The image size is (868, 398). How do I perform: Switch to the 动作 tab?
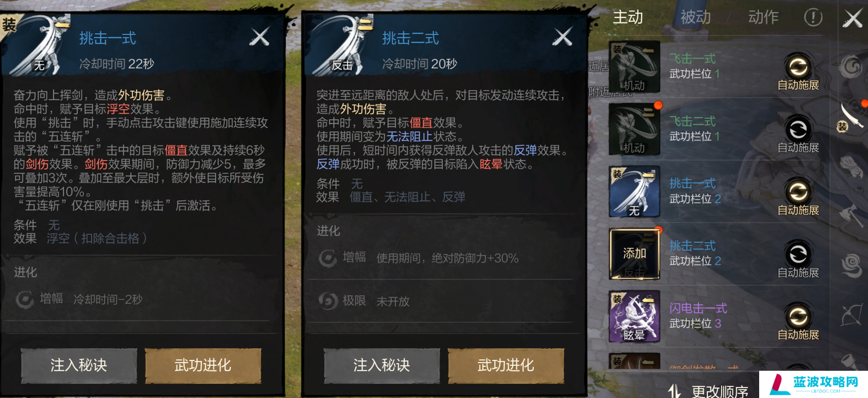pos(763,17)
